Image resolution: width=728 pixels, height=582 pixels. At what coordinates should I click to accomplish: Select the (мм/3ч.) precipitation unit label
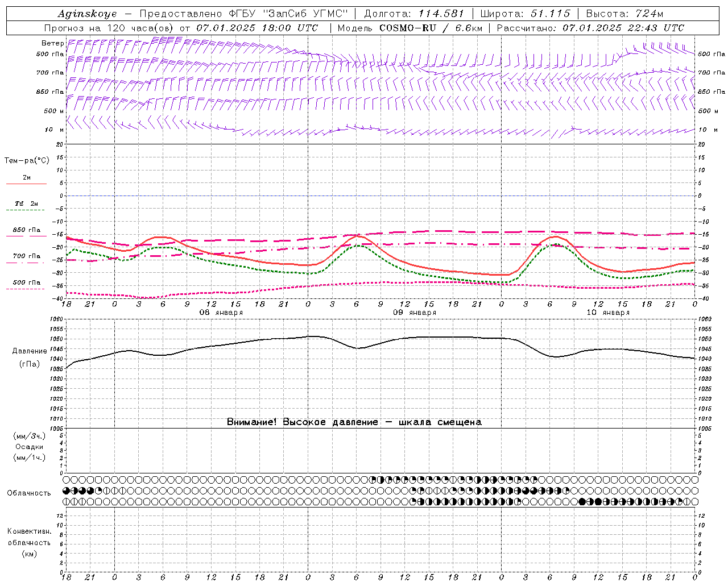tap(30, 436)
